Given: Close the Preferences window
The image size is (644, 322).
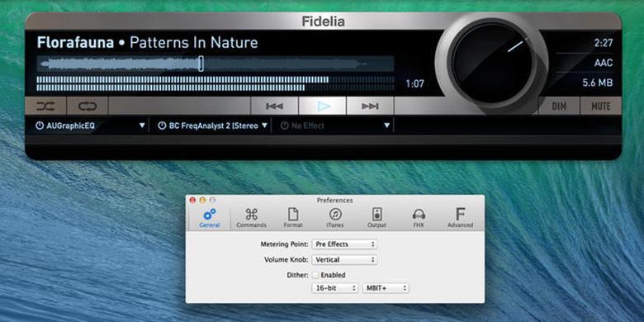Looking at the screenshot, I should click(192, 201).
